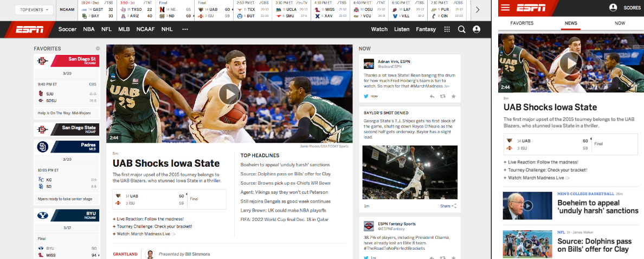The height and width of the screenshot is (259, 644).
Task: Open Favorites settings gear icon
Action: [x=98, y=49]
